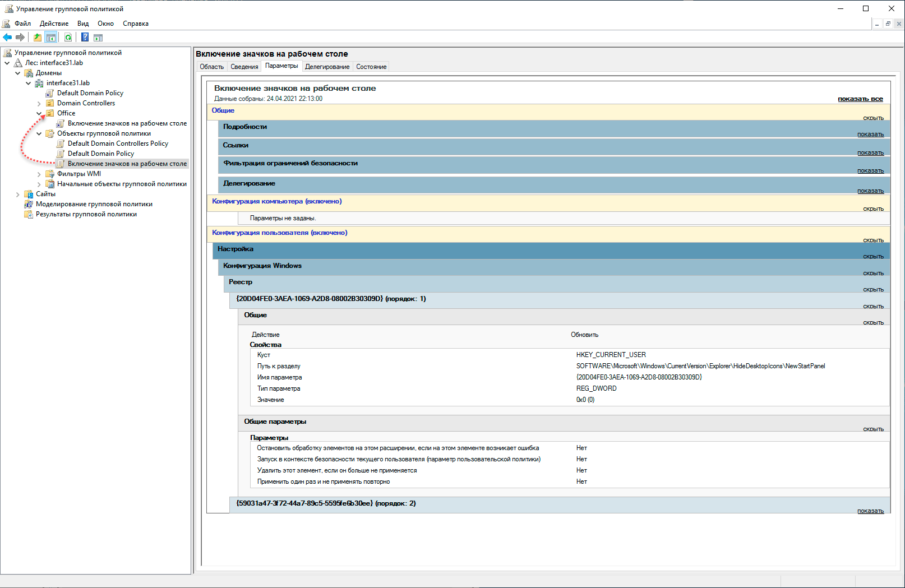Click the gray Forward arrow in toolbar
The image size is (905, 588).
coord(20,38)
